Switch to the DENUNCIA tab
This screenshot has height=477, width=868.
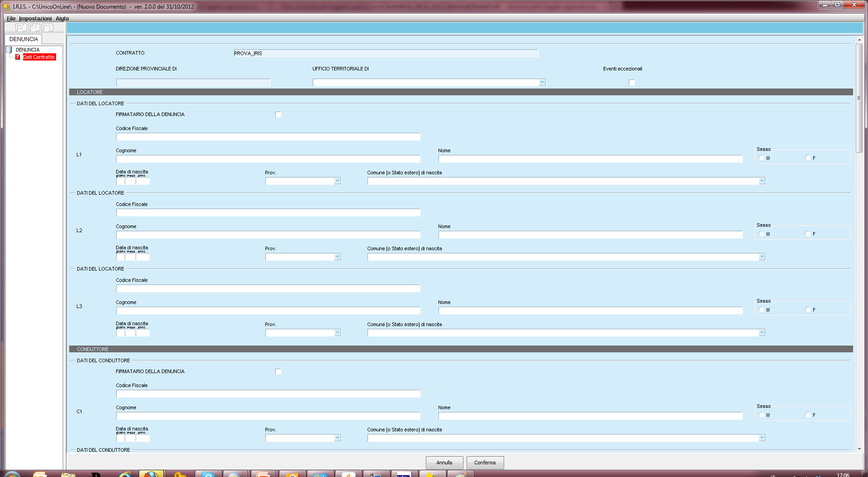click(24, 39)
